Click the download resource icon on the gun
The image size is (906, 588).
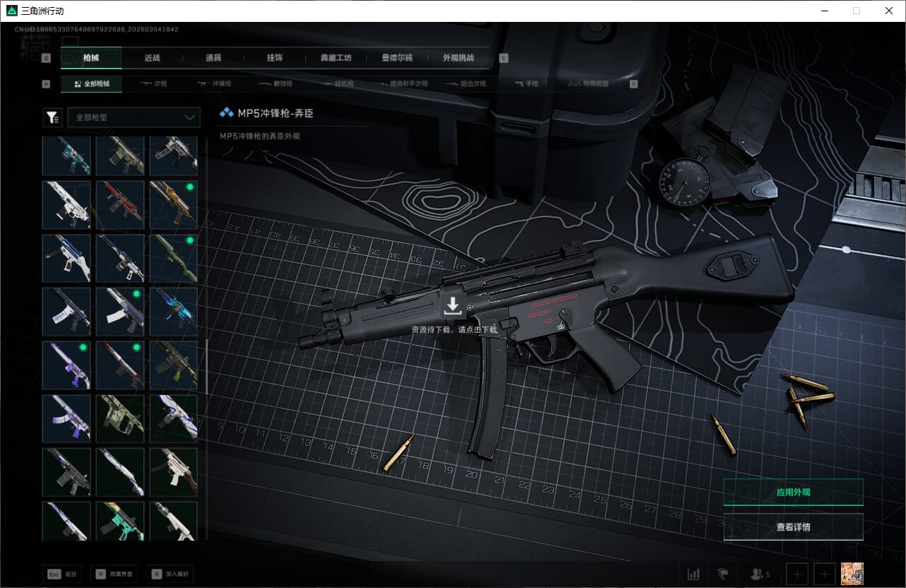click(x=453, y=306)
